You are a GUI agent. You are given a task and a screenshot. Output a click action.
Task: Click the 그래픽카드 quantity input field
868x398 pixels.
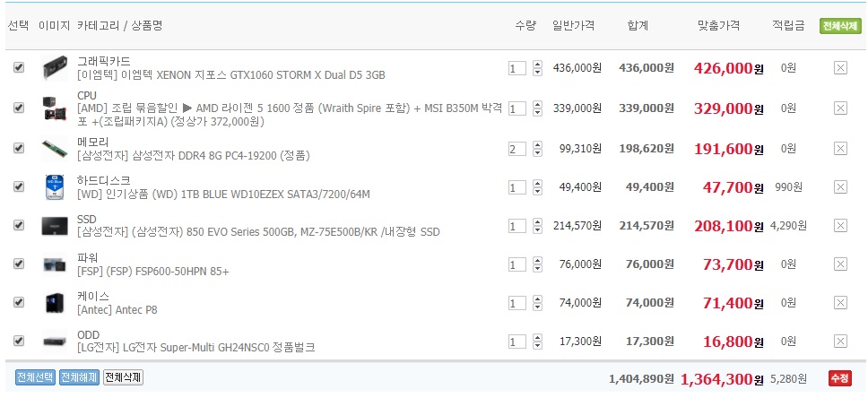[517, 69]
